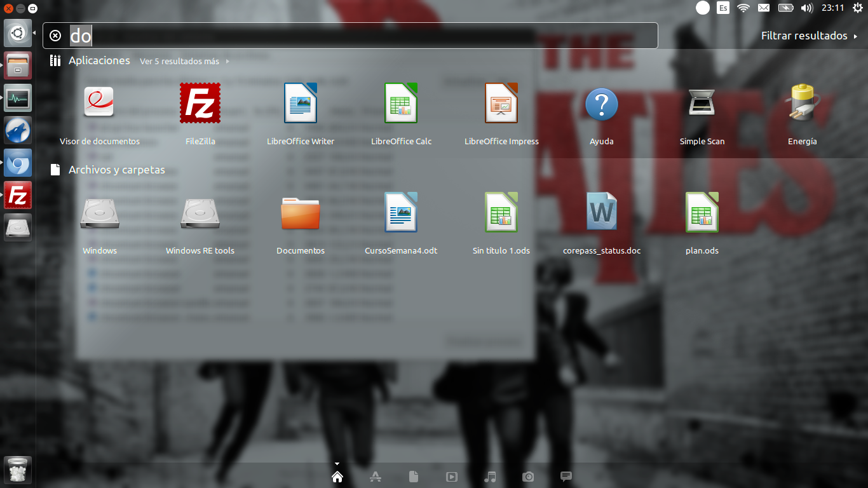This screenshot has width=868, height=488.
Task: Open the clock menu in the top panel
Action: 833,8
